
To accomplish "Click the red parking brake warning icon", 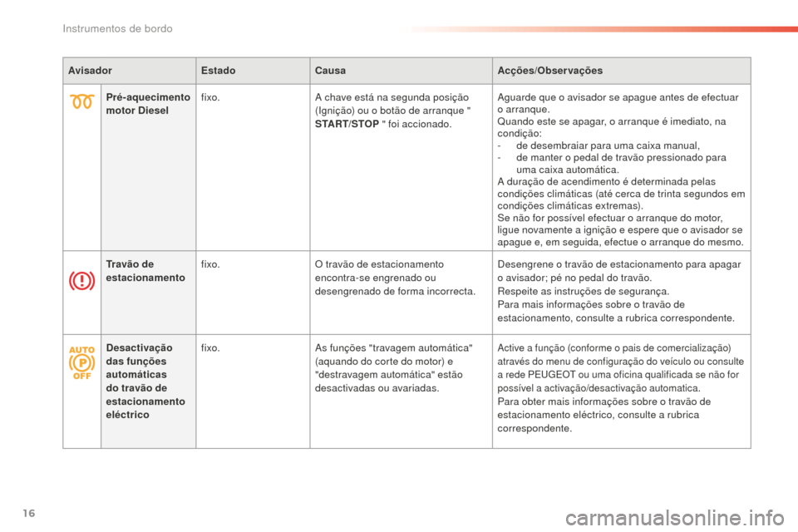I will coord(82,281).
